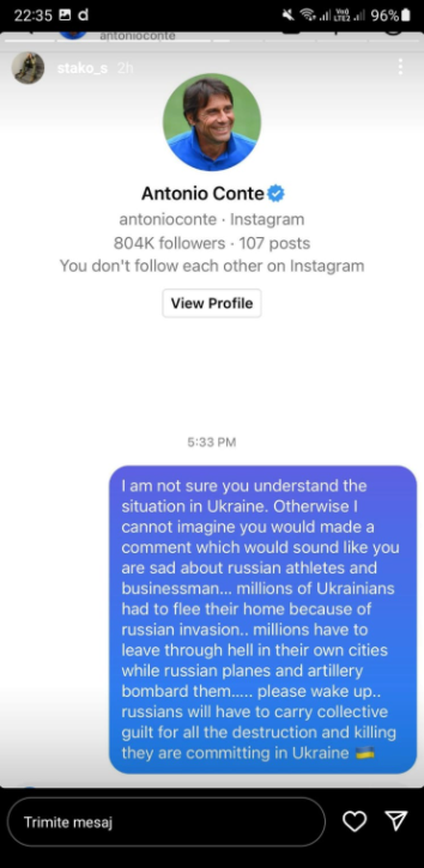Click the View Profile button

(212, 303)
